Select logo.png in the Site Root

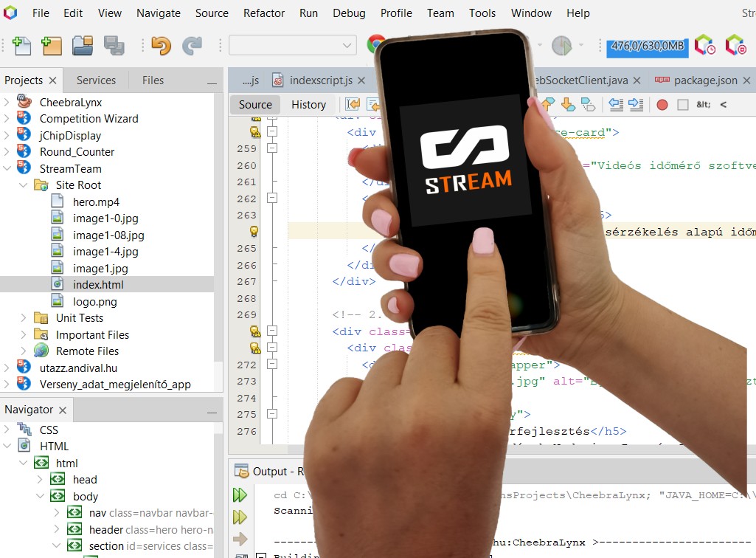click(94, 301)
